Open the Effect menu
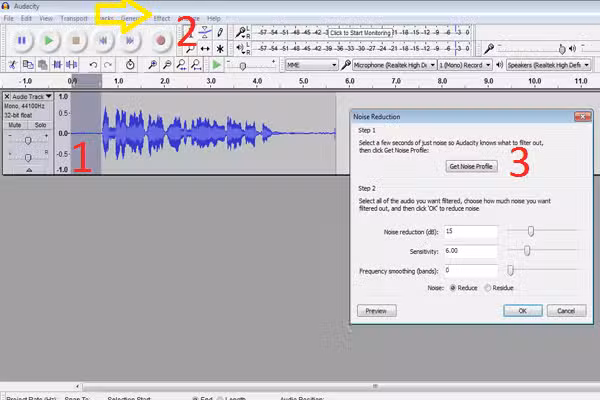 click(161, 19)
